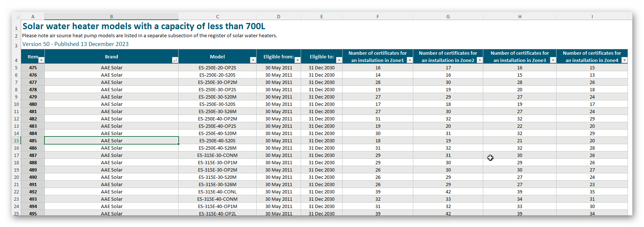644x227 pixels.
Task: Select column I header
Action: point(592,16)
